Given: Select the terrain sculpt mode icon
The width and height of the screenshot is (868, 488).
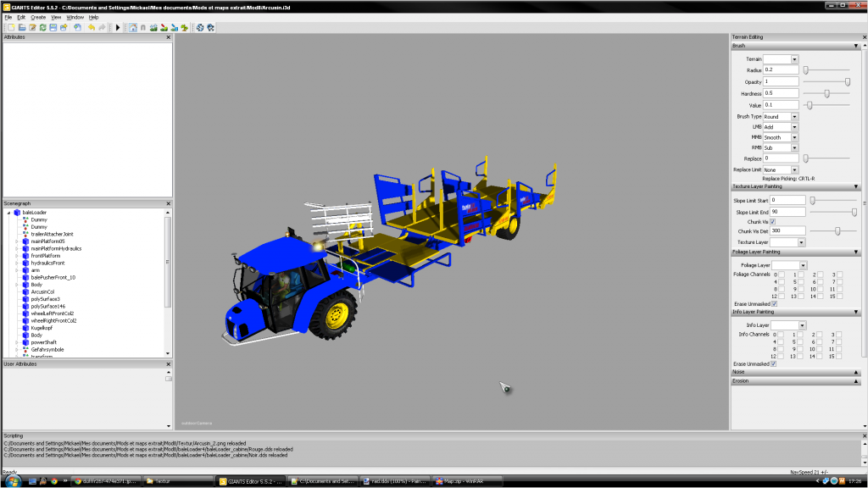Looking at the screenshot, I should [x=153, y=27].
